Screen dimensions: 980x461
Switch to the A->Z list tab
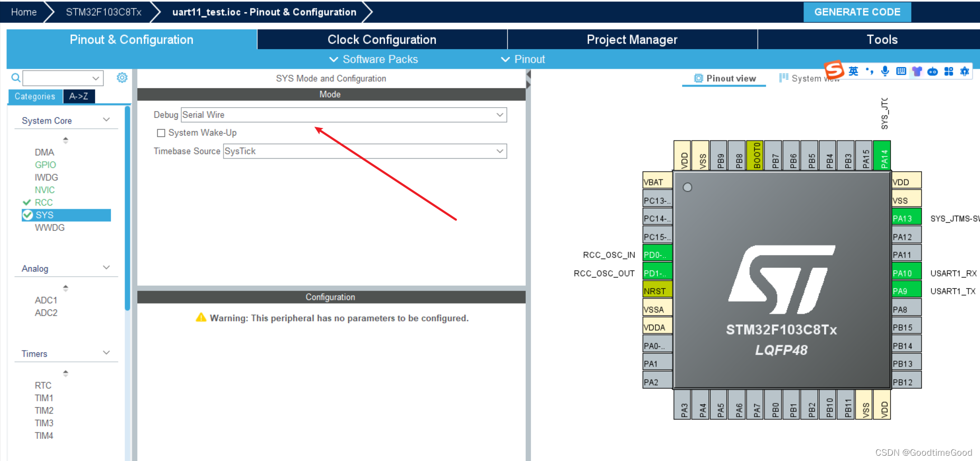coord(79,96)
